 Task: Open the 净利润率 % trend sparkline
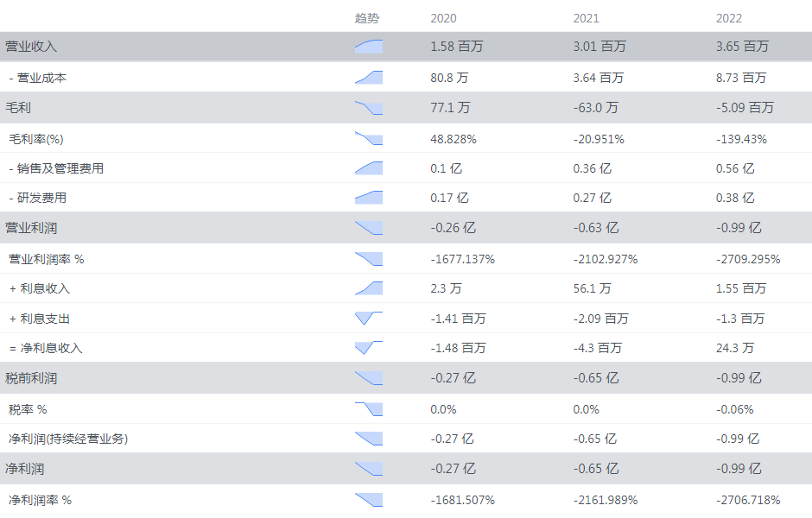(x=369, y=500)
